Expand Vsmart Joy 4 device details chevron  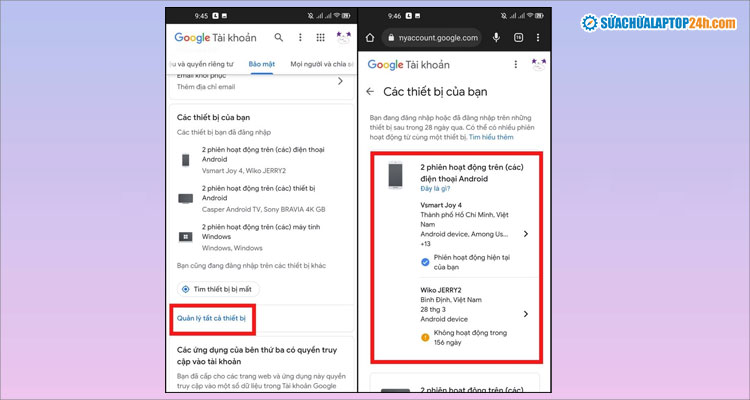click(526, 234)
